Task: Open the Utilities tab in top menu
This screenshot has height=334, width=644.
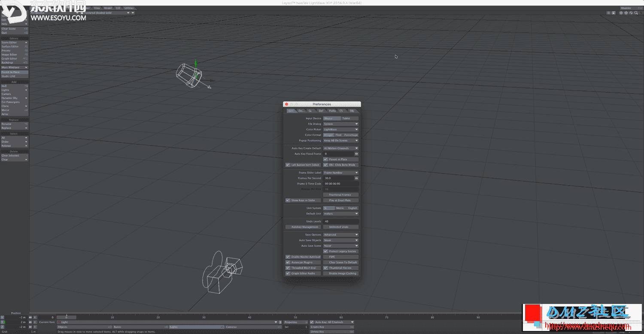Action: [128, 8]
